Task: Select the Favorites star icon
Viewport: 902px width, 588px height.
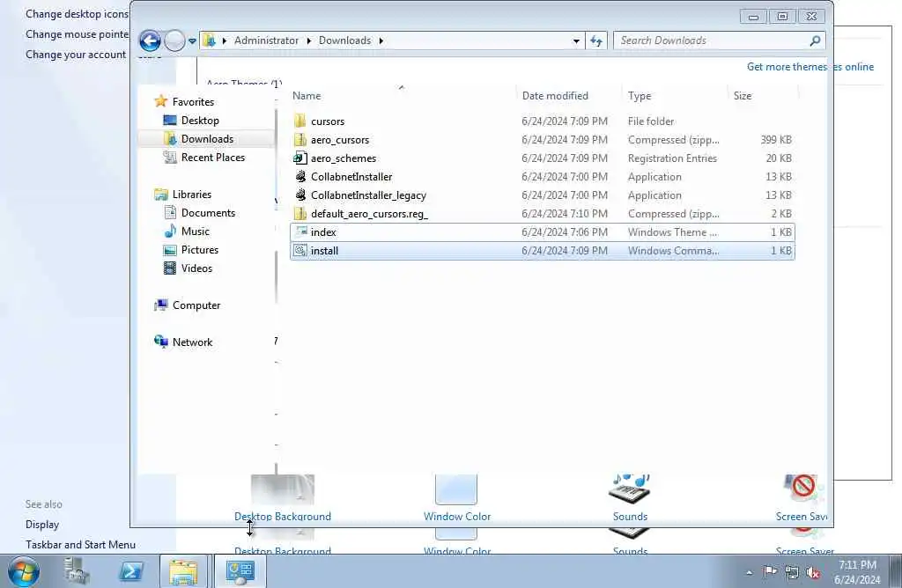Action: (x=161, y=102)
